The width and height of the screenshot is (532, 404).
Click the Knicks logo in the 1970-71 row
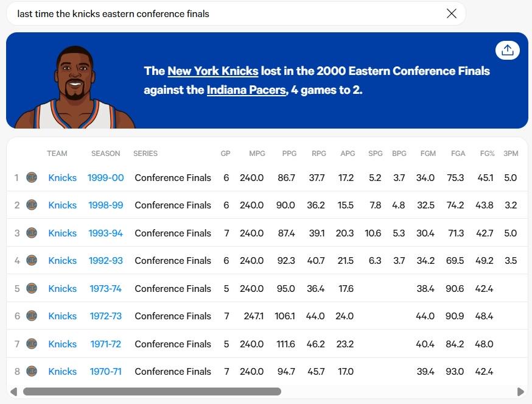pyautogui.click(x=32, y=371)
